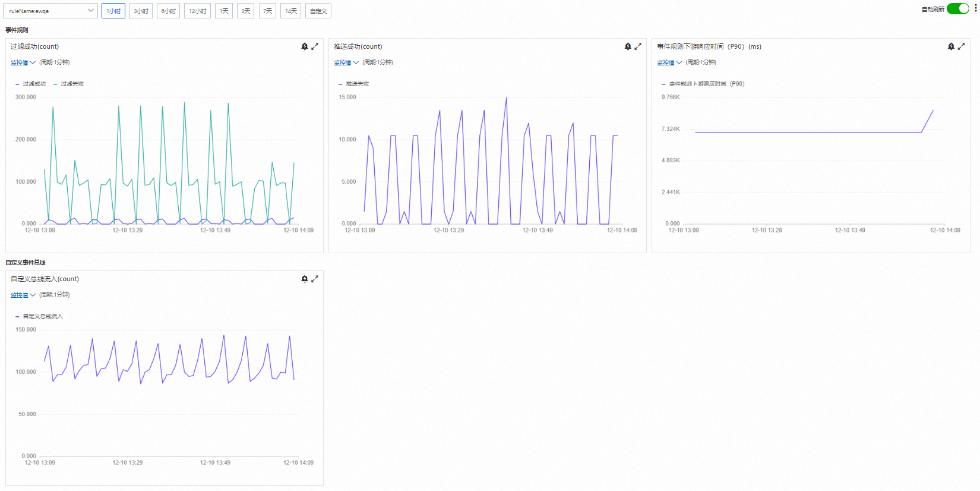Expand the 过滤成功 chart to fullscreen
The height and width of the screenshot is (491, 980).
click(x=315, y=46)
